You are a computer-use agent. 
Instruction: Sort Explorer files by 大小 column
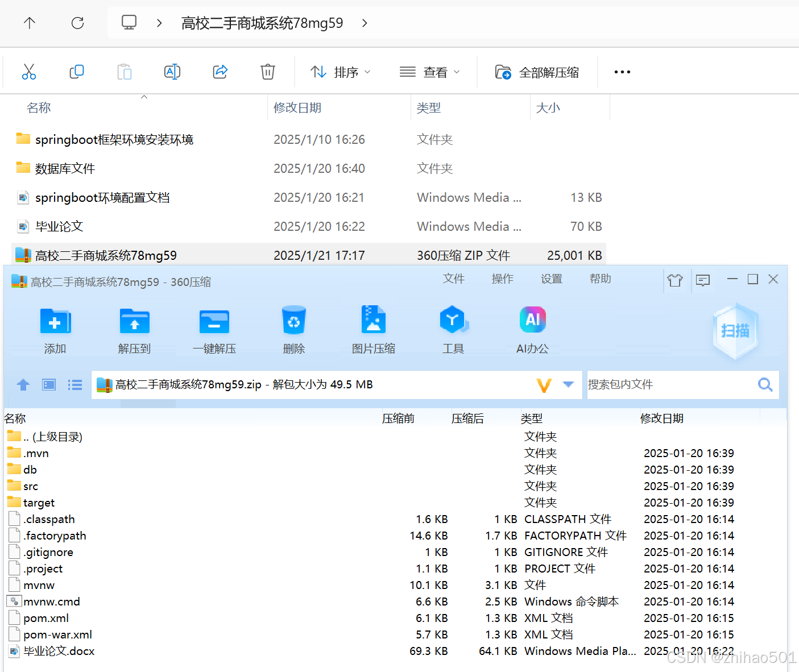click(548, 107)
